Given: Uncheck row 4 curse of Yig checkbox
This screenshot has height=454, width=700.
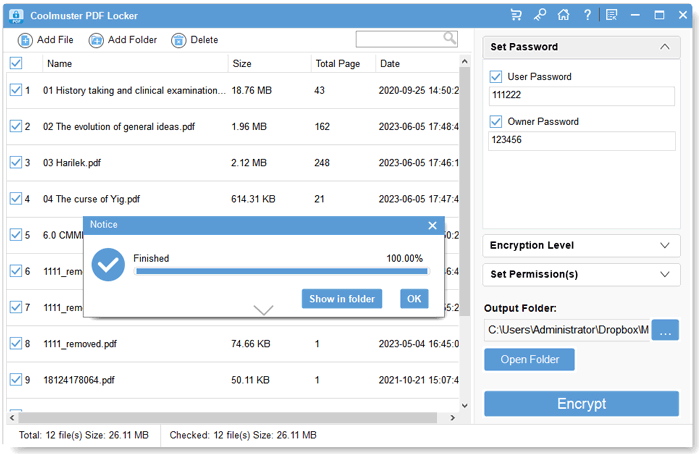Looking at the screenshot, I should click(x=16, y=199).
